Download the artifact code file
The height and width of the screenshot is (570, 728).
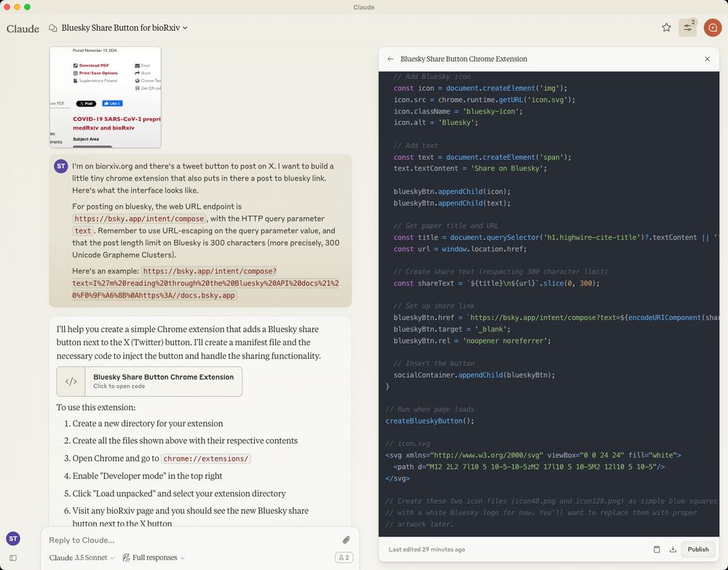673,549
